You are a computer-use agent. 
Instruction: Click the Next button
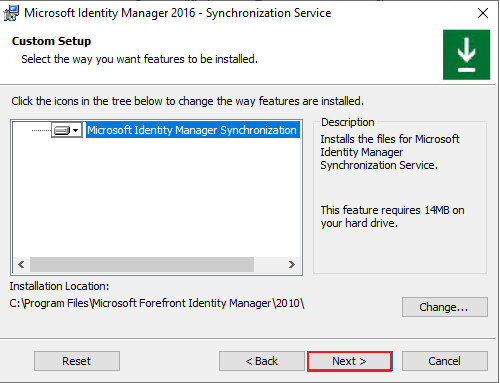[x=349, y=361]
